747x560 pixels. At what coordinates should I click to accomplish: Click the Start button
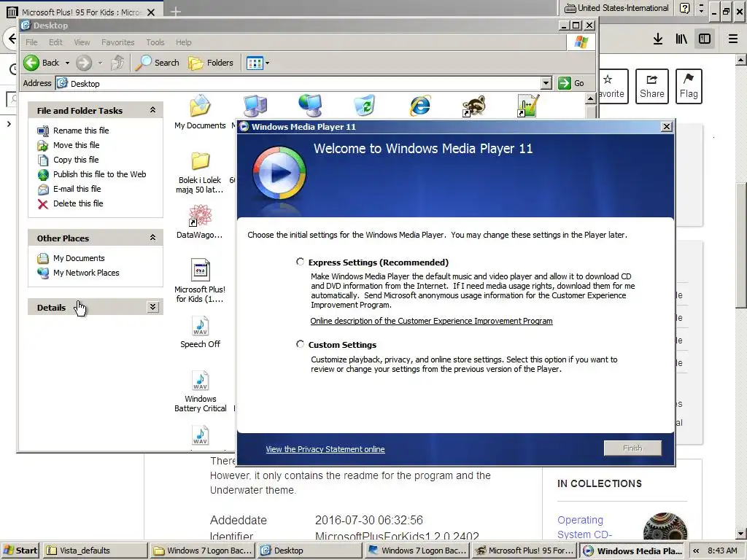[x=20, y=551]
